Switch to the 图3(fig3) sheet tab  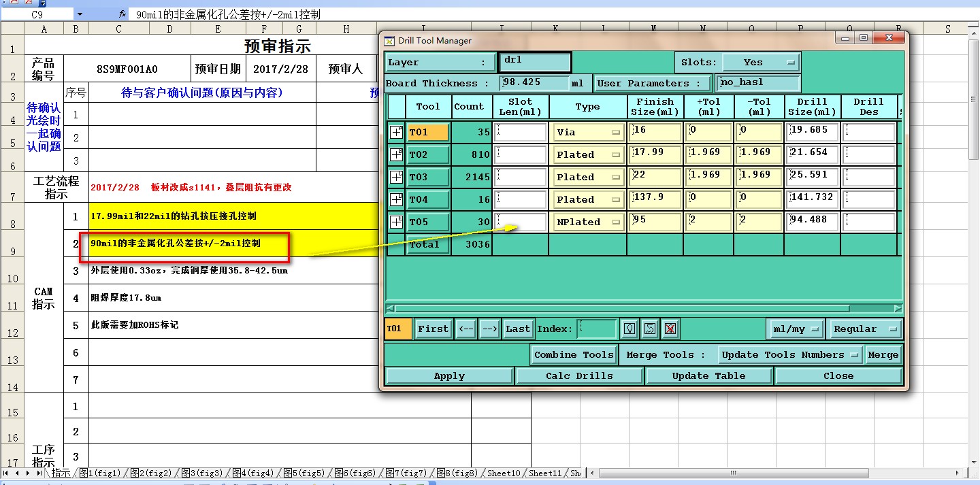(202, 473)
